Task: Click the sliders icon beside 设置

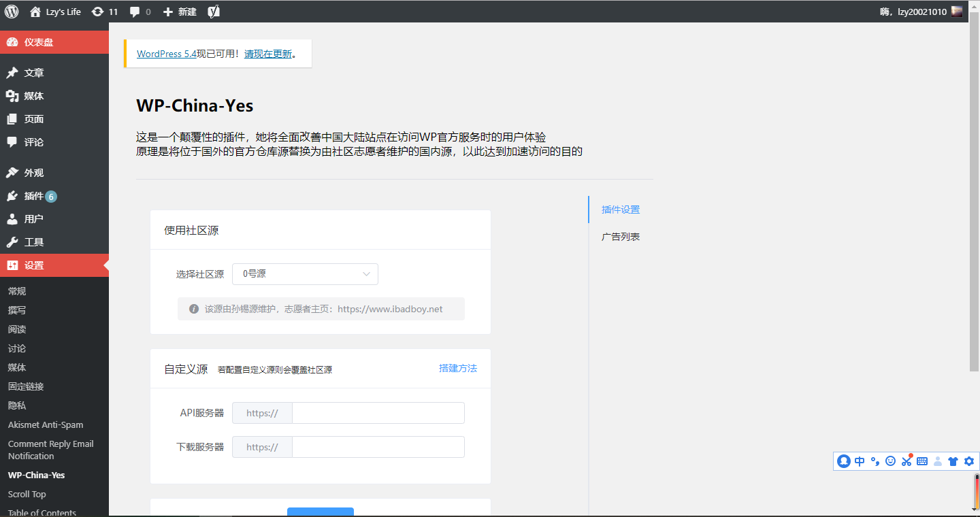Action: (12, 265)
